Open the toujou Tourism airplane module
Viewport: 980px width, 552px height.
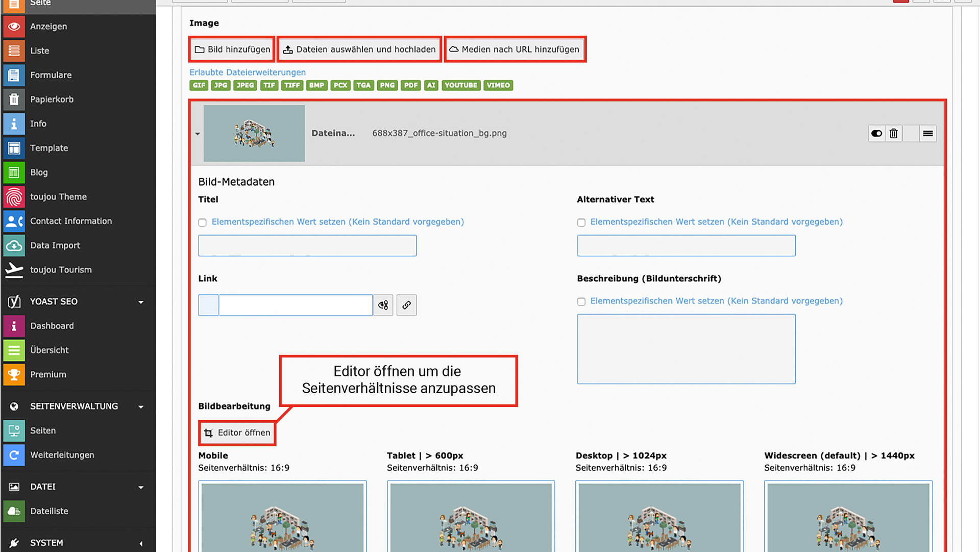14,270
